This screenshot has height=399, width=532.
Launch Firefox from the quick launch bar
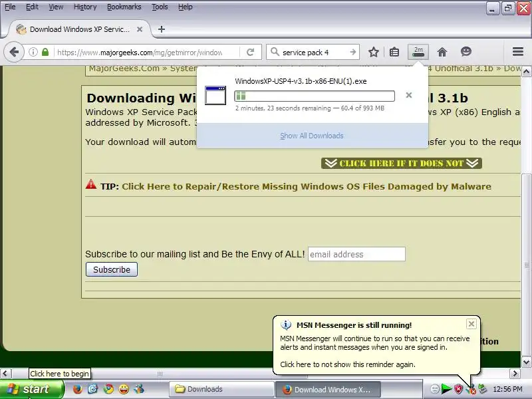point(78,389)
